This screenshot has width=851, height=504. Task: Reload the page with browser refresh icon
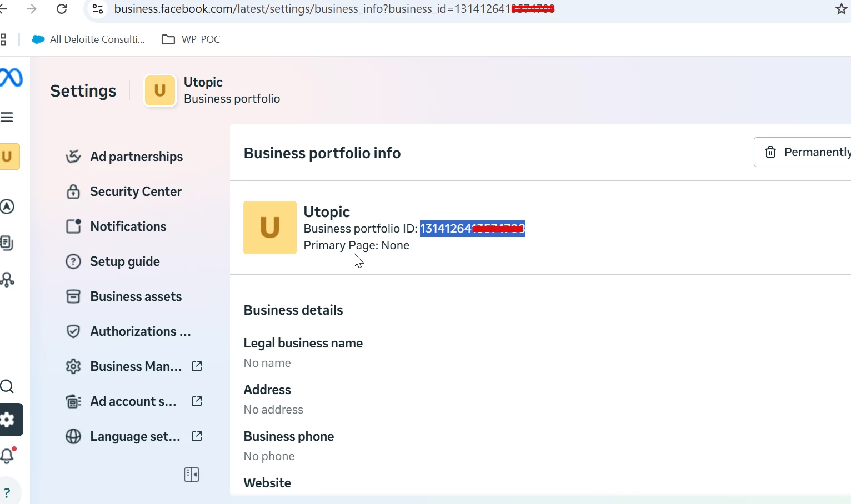[62, 9]
